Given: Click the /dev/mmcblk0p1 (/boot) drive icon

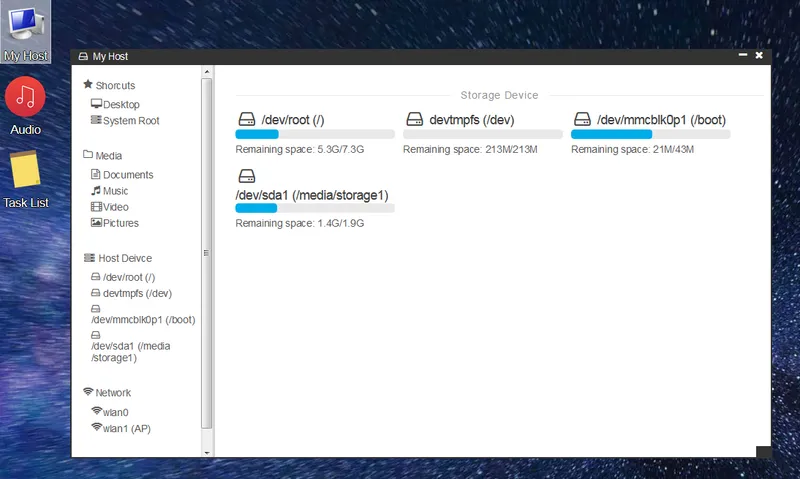Looking at the screenshot, I should tap(582, 120).
